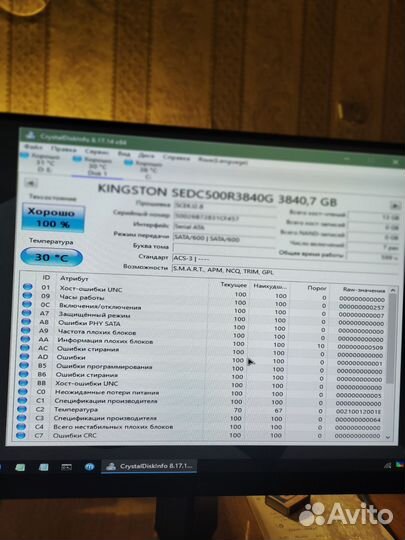
Task: Click the scroll-down arrow of attribute list
Action: pyautogui.click(x=388, y=437)
